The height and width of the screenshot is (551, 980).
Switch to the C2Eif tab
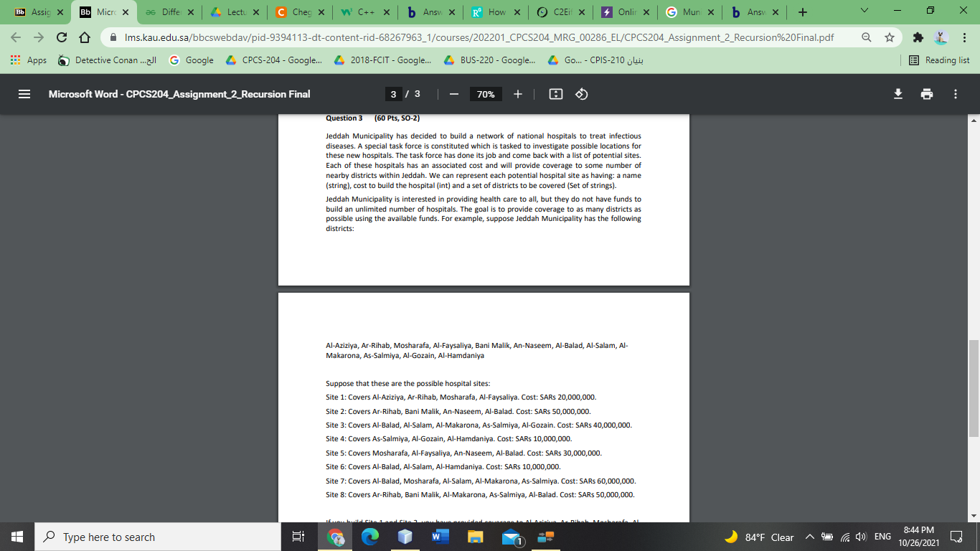click(560, 12)
